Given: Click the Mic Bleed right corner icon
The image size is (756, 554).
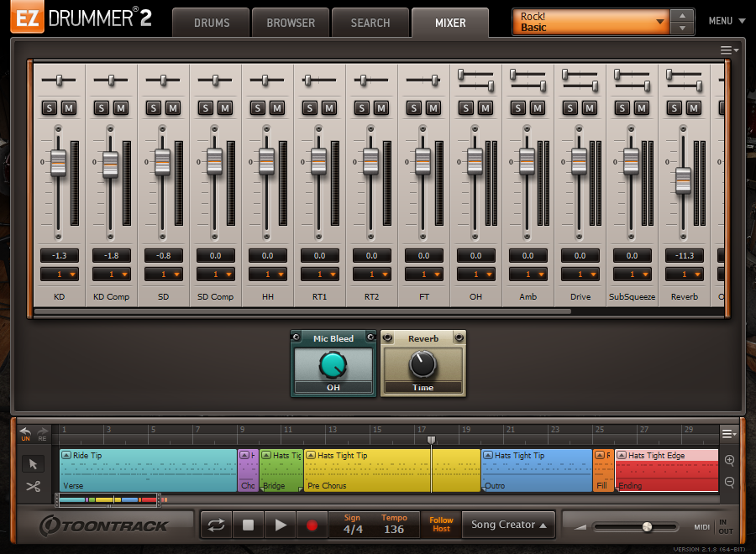Looking at the screenshot, I should 370,337.
